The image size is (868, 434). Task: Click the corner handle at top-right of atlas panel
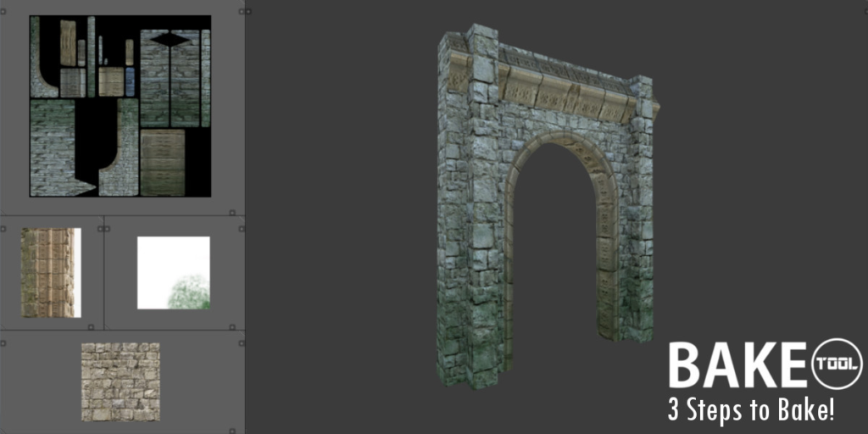click(x=242, y=12)
